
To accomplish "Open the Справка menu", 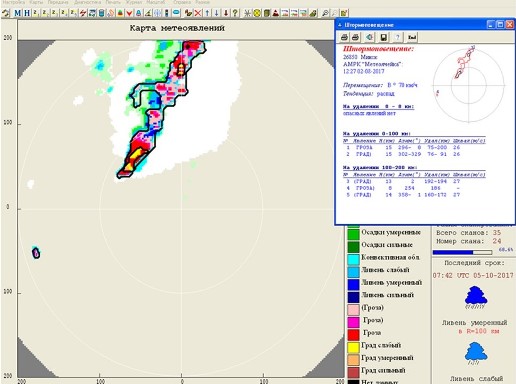I will point(181,2).
